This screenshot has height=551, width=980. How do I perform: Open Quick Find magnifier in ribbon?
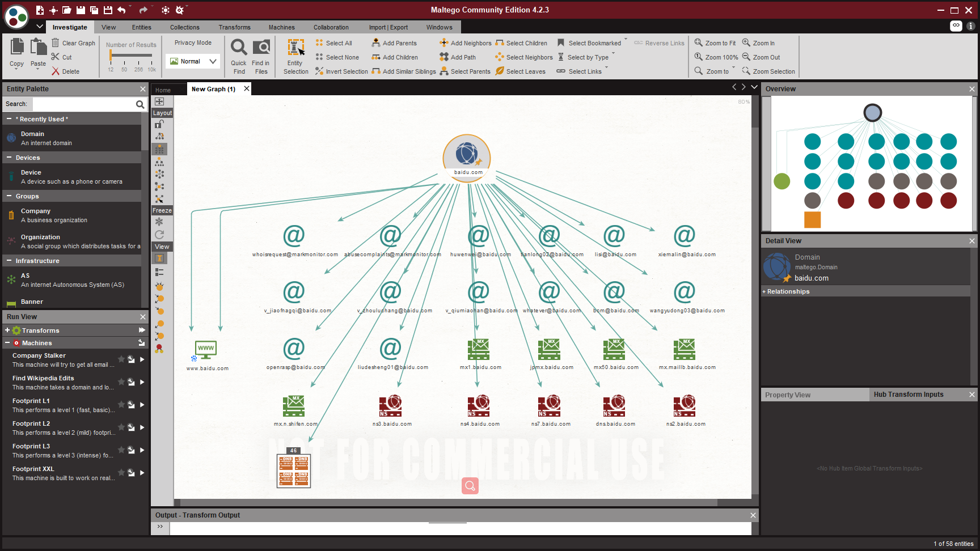tap(239, 48)
